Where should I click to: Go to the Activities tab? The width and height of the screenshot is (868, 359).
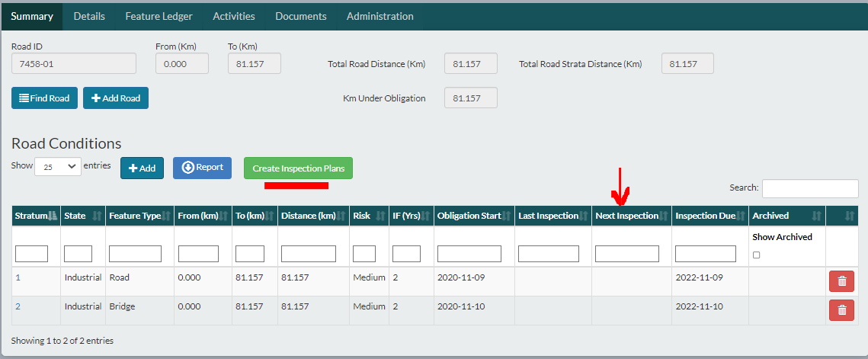[x=234, y=16]
